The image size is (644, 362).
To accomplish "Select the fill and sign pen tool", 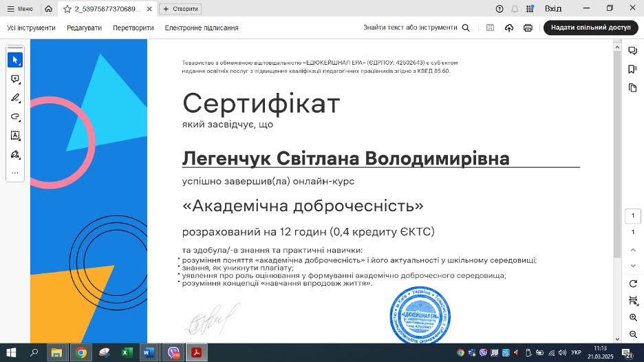I will click(15, 154).
